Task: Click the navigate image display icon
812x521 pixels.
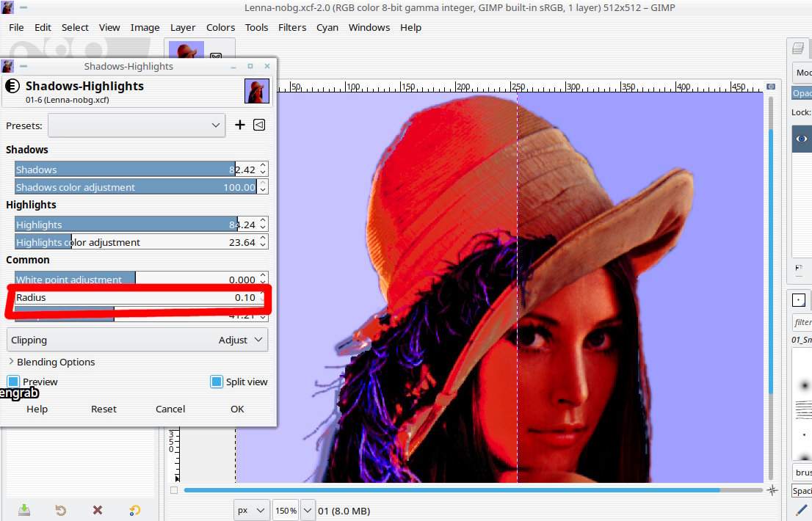Action: click(772, 489)
